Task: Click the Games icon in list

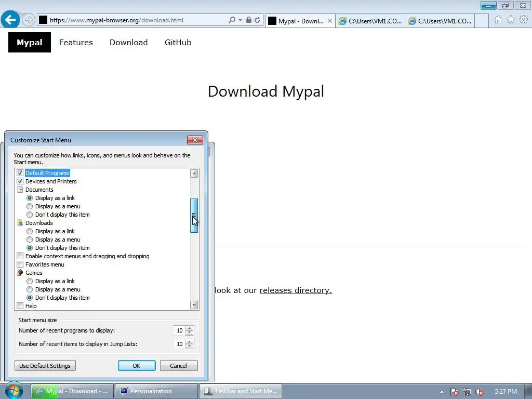Action: [20, 273]
